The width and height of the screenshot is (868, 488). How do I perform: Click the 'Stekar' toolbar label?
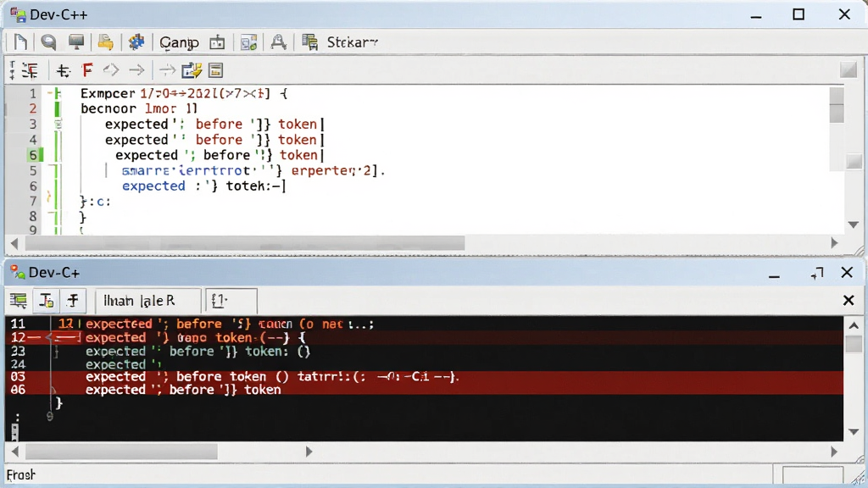pyautogui.click(x=352, y=42)
